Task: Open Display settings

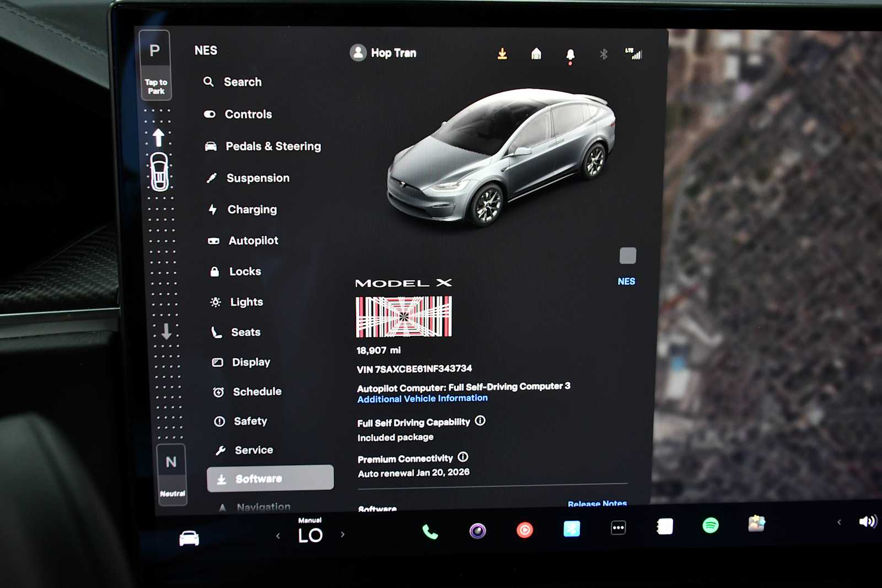Action: tap(241, 362)
